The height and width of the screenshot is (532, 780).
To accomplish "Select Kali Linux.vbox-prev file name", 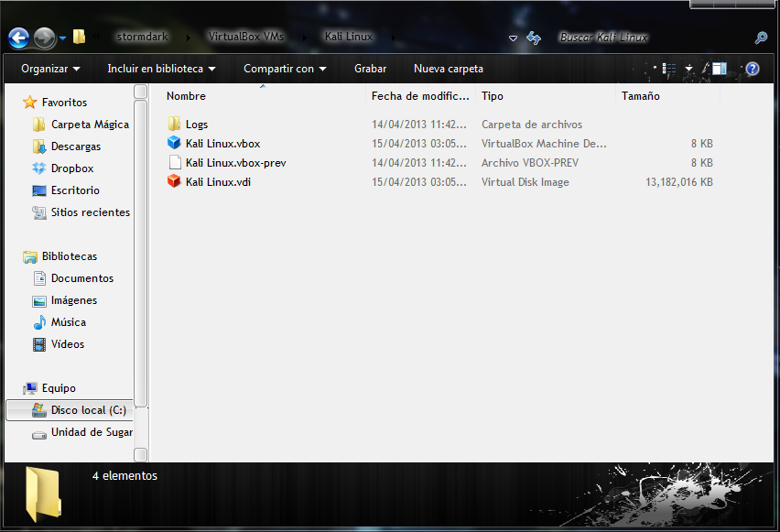I will 236,163.
